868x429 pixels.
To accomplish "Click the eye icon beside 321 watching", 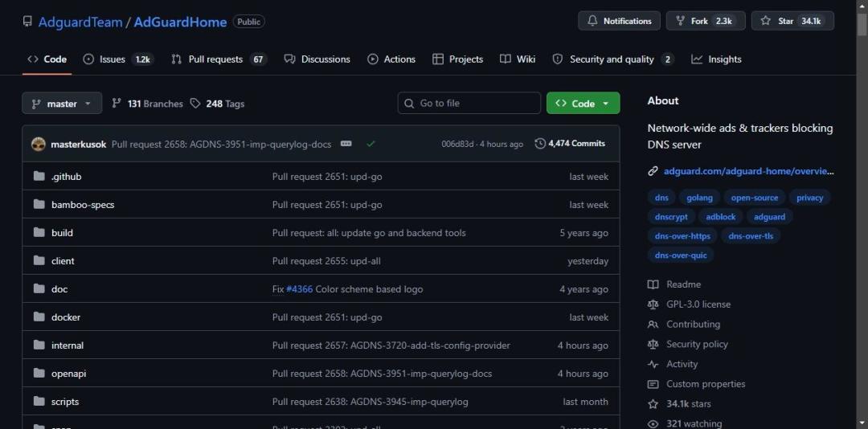I will (653, 424).
